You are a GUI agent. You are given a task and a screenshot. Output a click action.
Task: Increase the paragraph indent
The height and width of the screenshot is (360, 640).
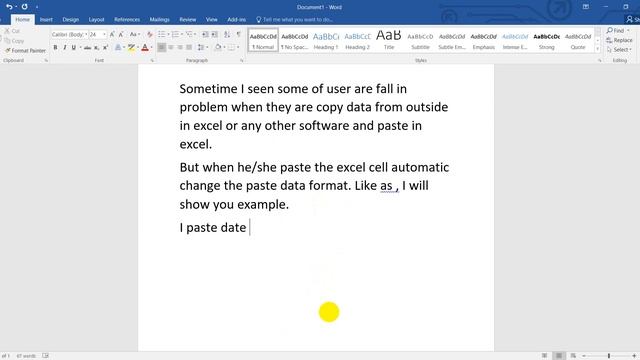(x=214, y=35)
